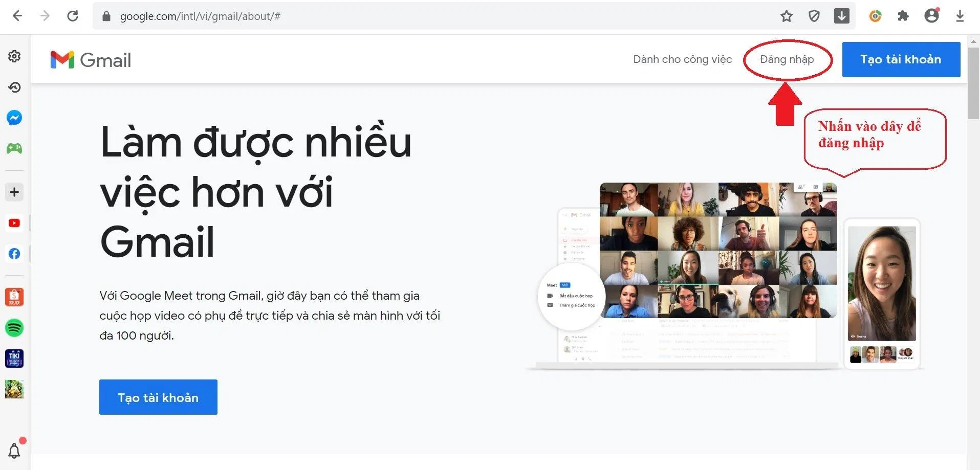Open notifications via the bell icon
This screenshot has height=470, width=980.
point(14,450)
